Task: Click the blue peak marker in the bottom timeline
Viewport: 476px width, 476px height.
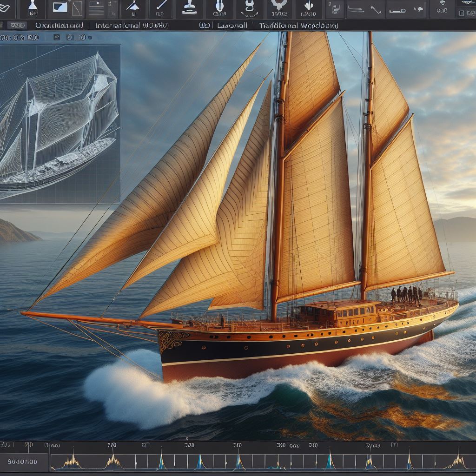Action: point(200,462)
